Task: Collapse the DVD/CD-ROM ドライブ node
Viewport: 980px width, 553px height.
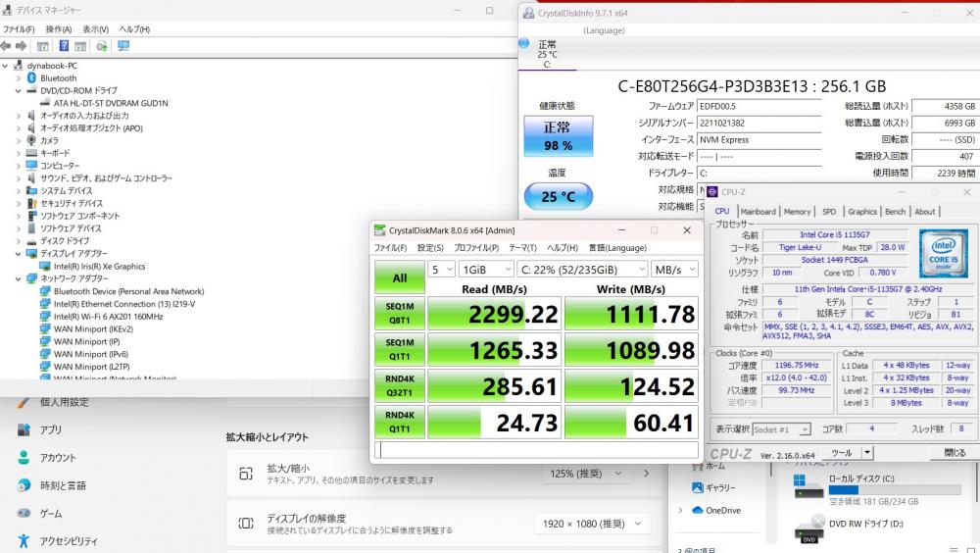Action: click(19, 90)
